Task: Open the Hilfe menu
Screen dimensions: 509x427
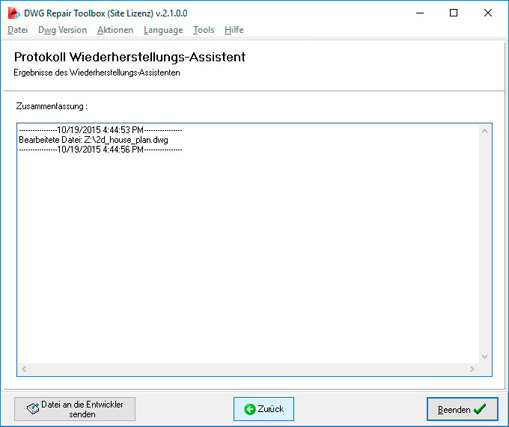Action: [x=234, y=30]
